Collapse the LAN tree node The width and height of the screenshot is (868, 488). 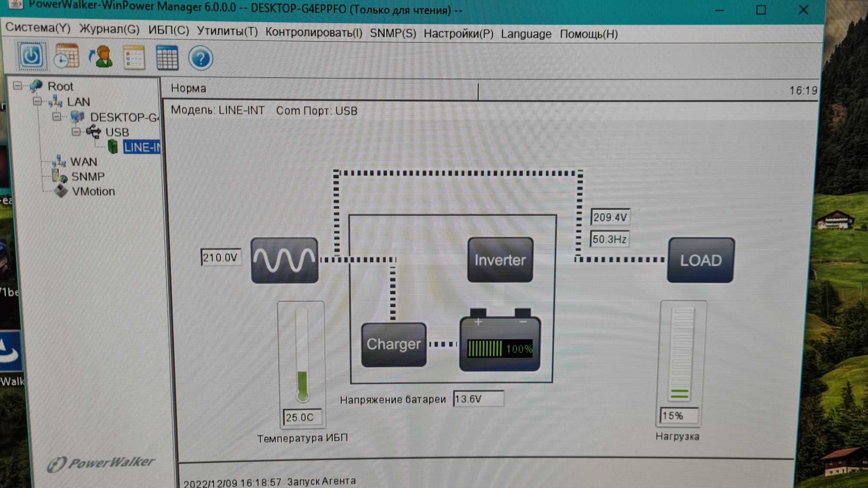pos(37,101)
